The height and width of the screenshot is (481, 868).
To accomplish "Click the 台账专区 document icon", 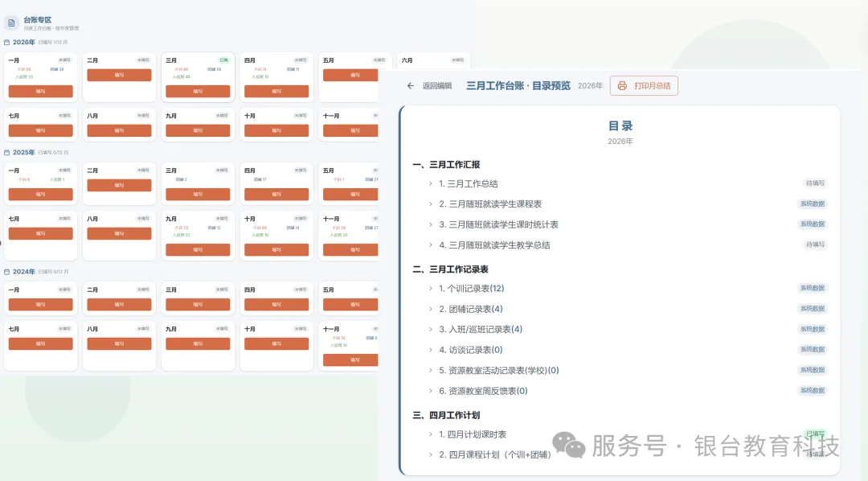I will click(x=11, y=23).
